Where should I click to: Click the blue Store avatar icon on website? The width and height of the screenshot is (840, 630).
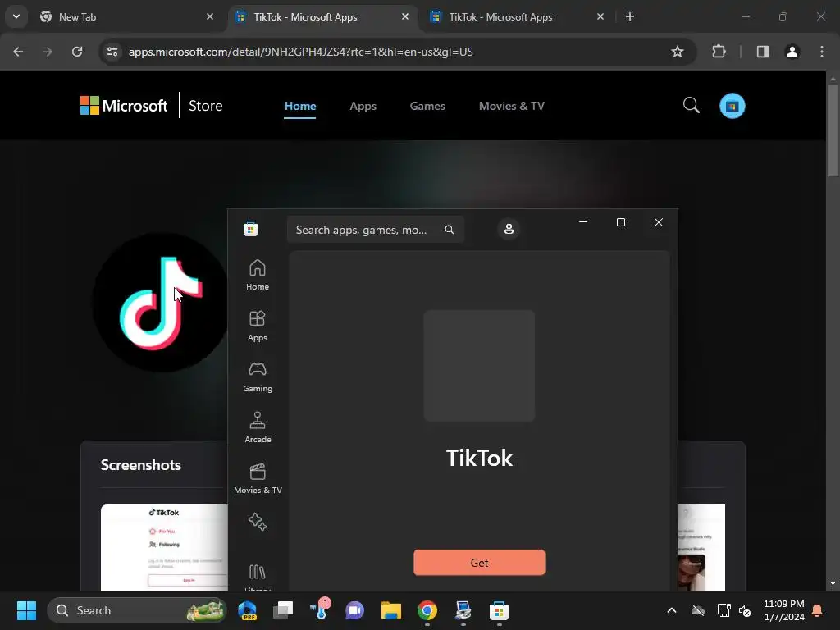tap(732, 106)
